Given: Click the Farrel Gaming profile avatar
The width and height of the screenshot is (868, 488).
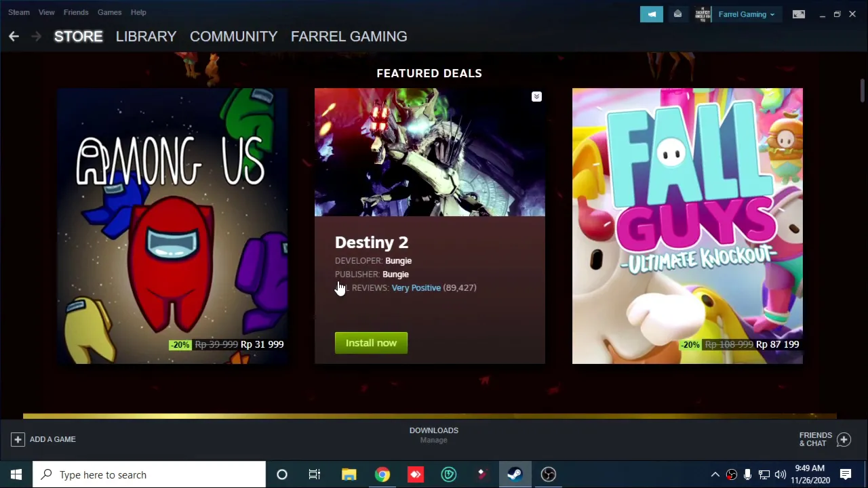Looking at the screenshot, I should click(x=703, y=14).
